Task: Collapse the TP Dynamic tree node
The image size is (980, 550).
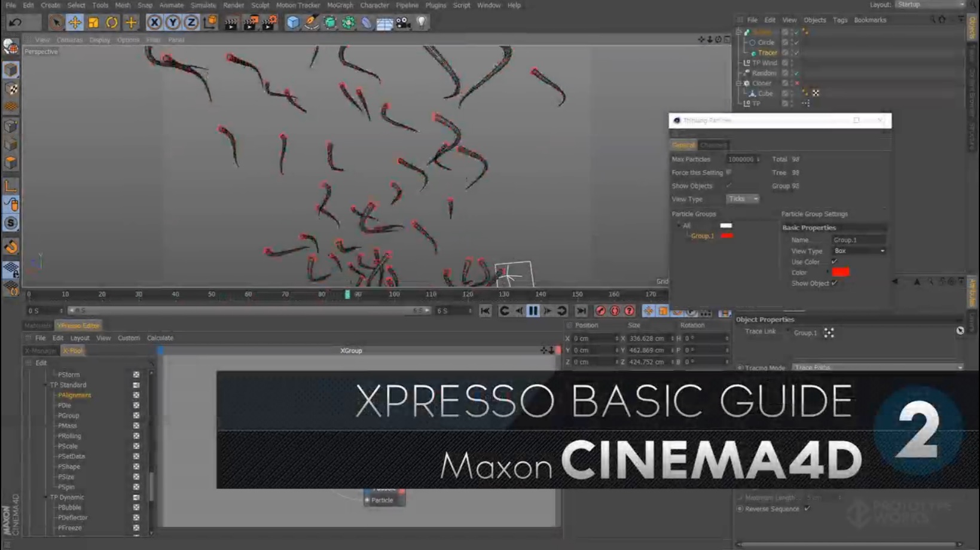Action: point(45,497)
